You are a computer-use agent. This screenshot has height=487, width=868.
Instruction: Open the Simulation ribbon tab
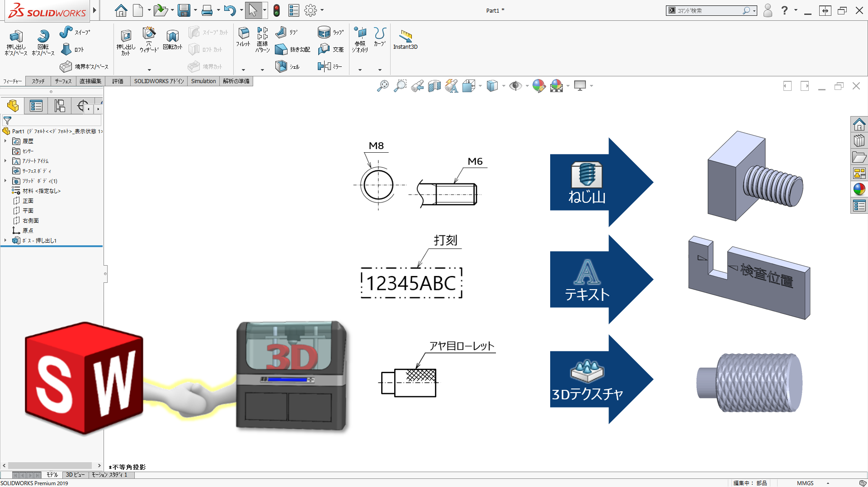coord(203,81)
